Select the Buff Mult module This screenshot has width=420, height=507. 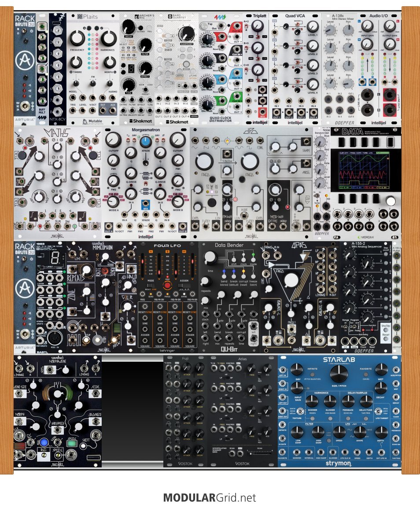(42, 69)
